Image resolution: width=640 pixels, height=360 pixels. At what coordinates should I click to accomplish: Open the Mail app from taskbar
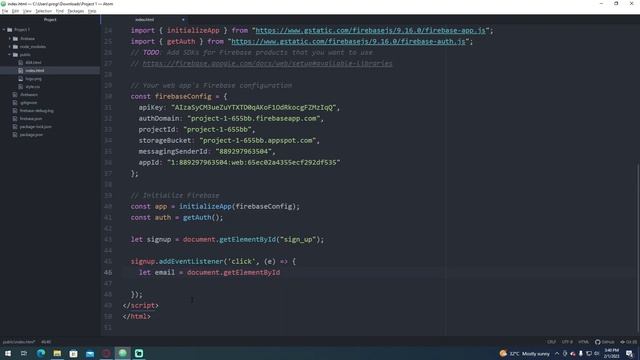click(90, 353)
